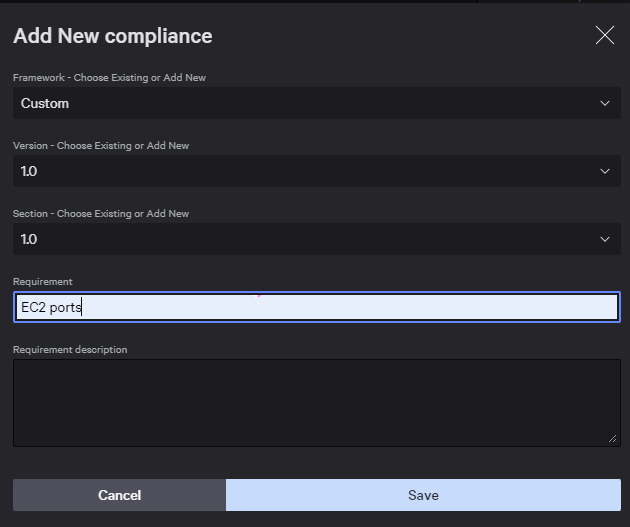This screenshot has height=527, width=630.
Task: Open the Section combo box showing 1.0
Action: [317, 239]
